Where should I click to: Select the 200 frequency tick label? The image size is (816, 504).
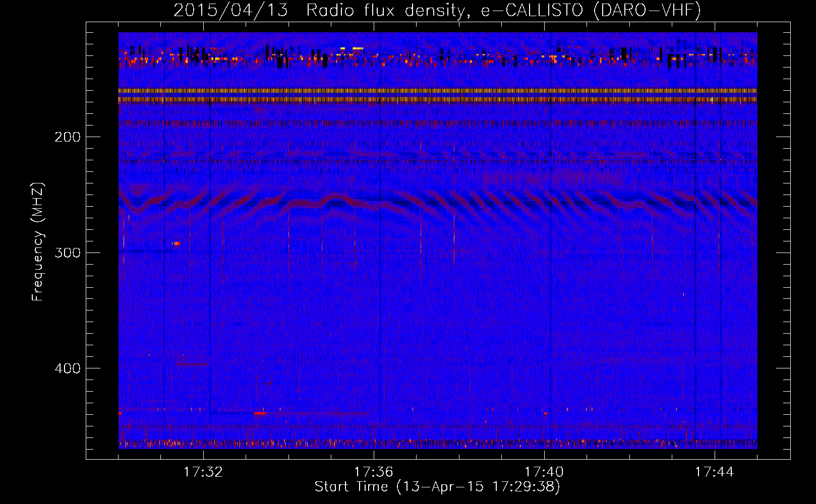(x=67, y=137)
